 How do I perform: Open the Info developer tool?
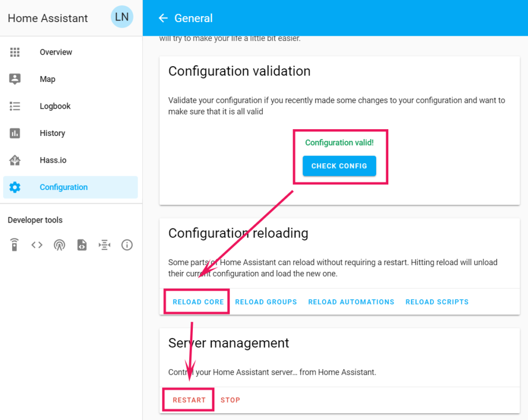pos(127,245)
